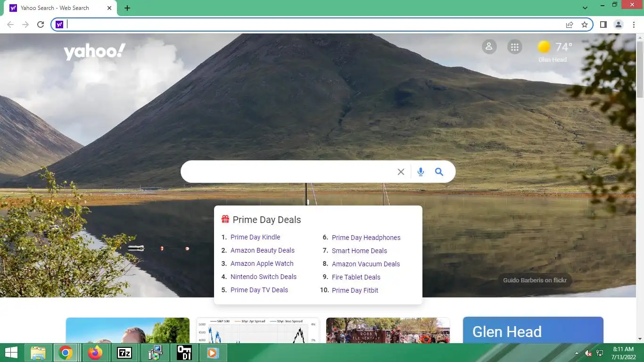This screenshot has width=644, height=362.
Task: Click Chrome icon in the taskbar
Action: pos(66,353)
